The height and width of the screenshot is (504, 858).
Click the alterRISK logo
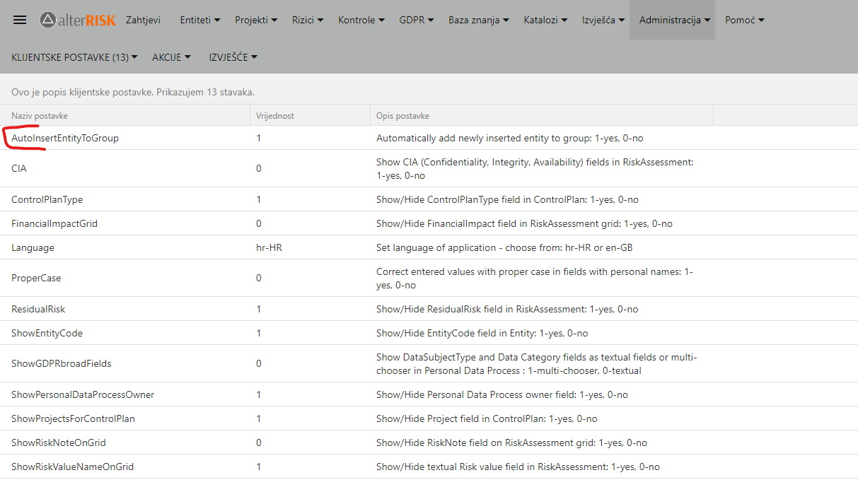coord(78,20)
